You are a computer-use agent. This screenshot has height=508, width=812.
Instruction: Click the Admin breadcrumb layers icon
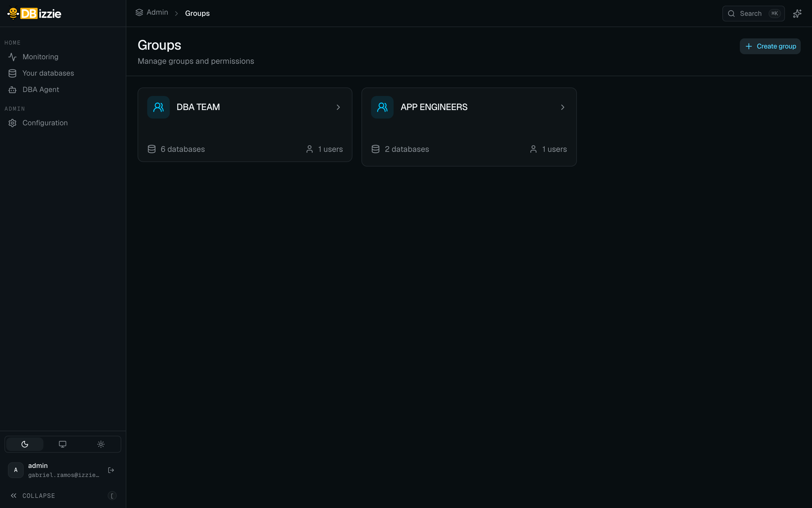point(139,12)
